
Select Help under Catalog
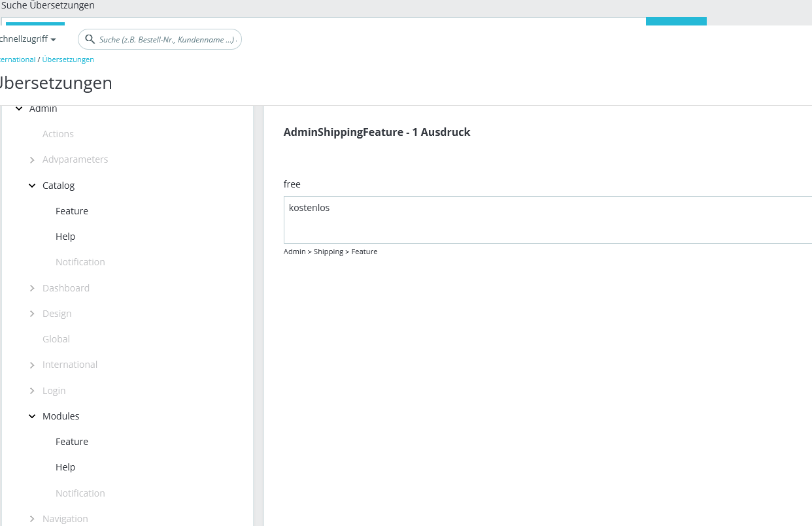click(65, 237)
